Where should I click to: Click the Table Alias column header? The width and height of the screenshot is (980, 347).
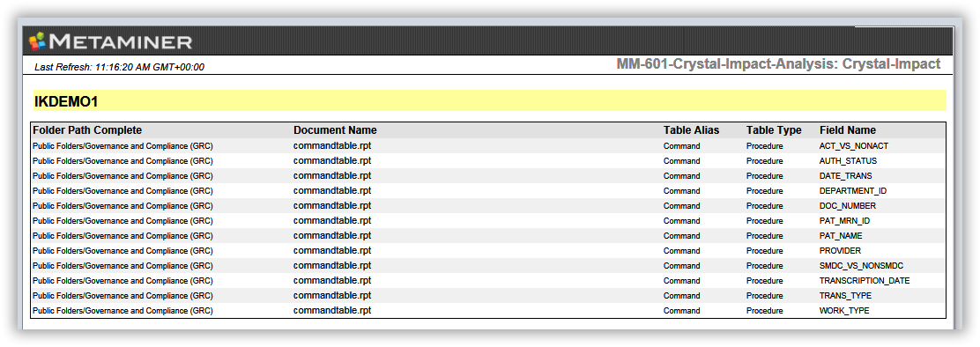click(691, 130)
